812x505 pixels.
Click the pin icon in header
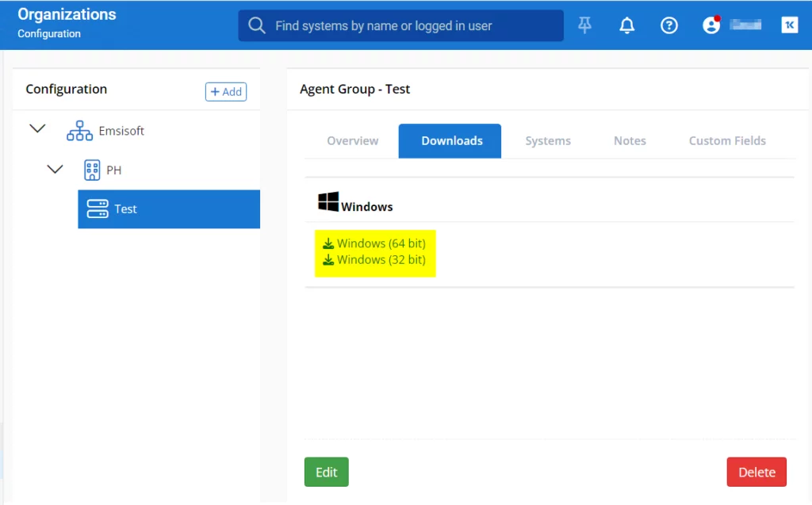584,25
